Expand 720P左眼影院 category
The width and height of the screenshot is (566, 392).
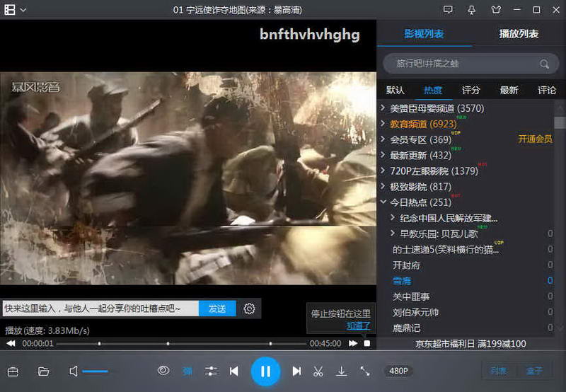pos(383,171)
